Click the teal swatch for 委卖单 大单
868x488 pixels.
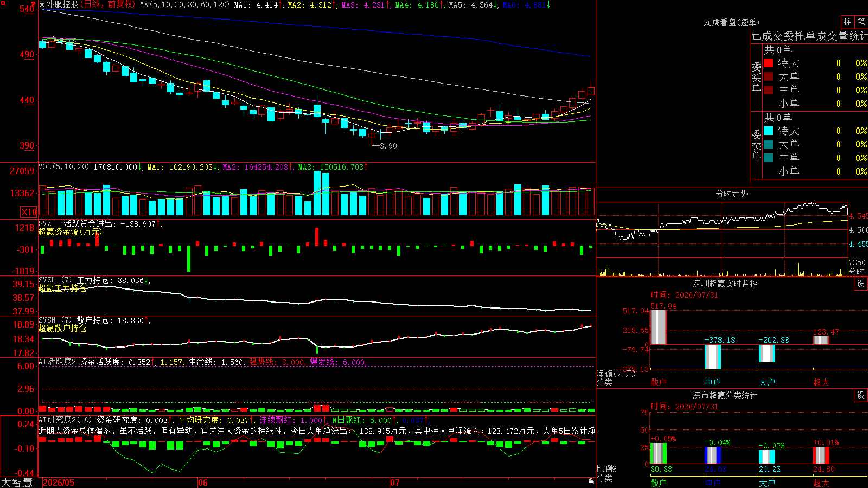coord(768,144)
